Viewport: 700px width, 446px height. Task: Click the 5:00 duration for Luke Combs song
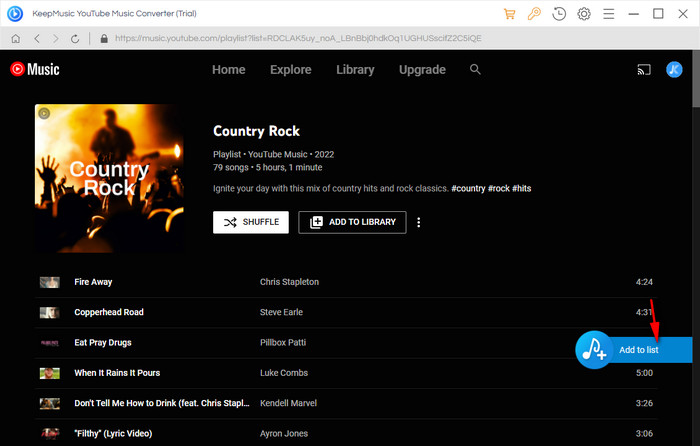644,373
